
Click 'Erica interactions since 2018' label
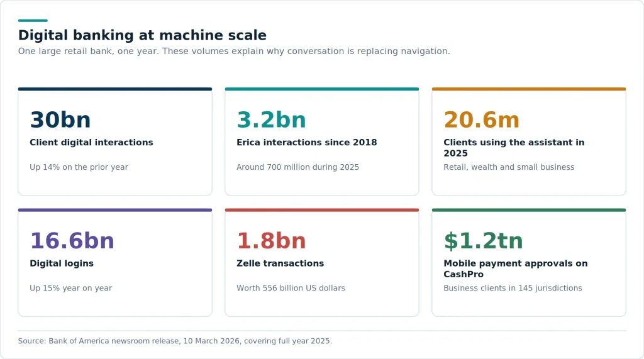(x=306, y=143)
